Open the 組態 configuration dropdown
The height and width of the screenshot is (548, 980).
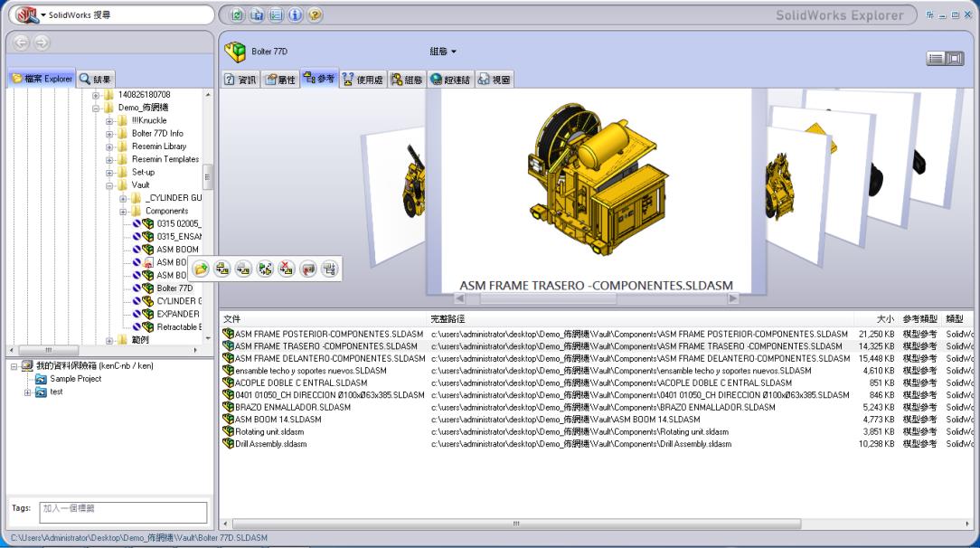(x=443, y=52)
